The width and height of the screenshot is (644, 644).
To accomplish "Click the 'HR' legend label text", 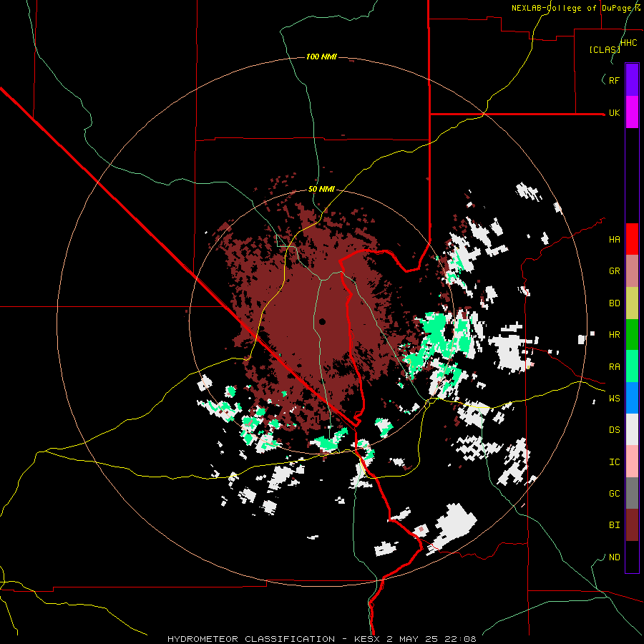I will point(614,335).
